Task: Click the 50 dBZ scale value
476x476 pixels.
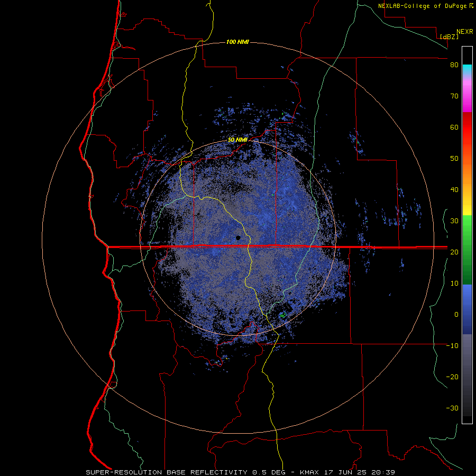Action: click(x=454, y=159)
